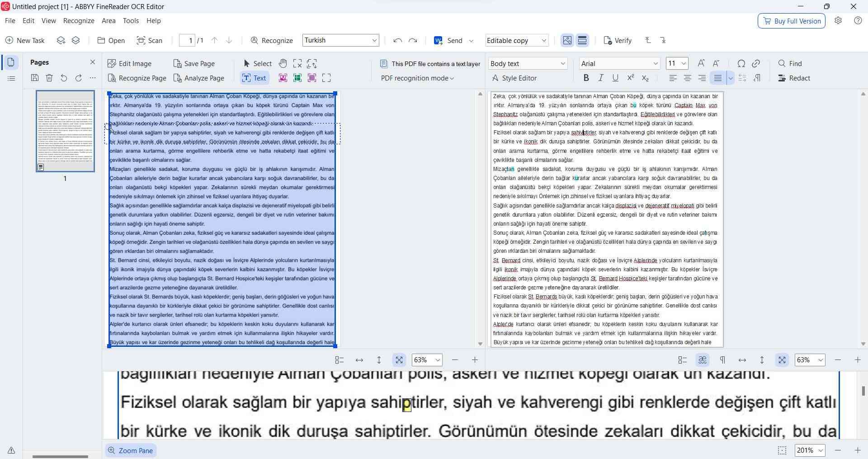Open the special character Omega tool
This screenshot has height=459, width=868.
pyautogui.click(x=741, y=63)
